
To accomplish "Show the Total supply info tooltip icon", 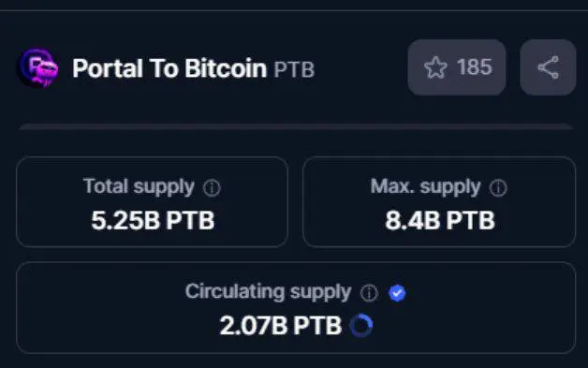I will (212, 187).
